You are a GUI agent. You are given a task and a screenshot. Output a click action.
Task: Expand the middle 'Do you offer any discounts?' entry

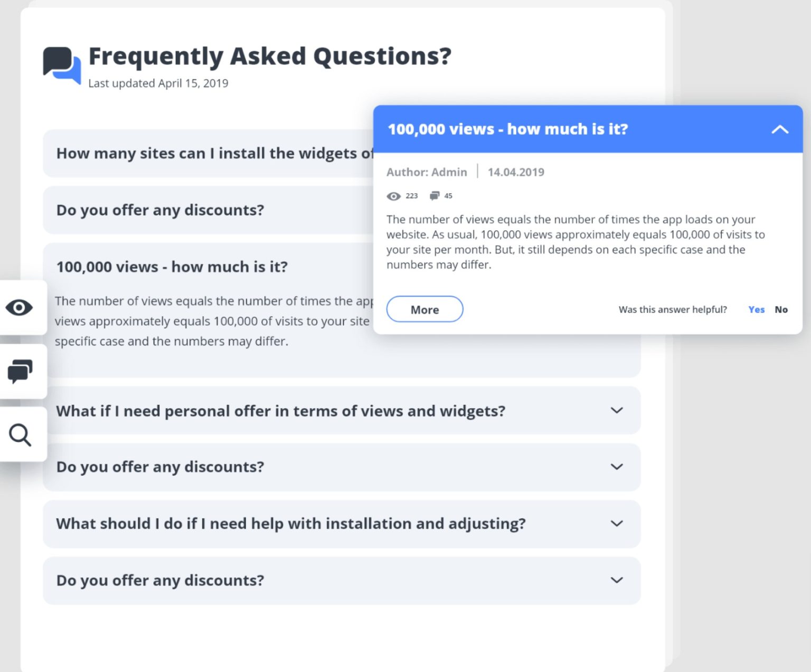616,467
